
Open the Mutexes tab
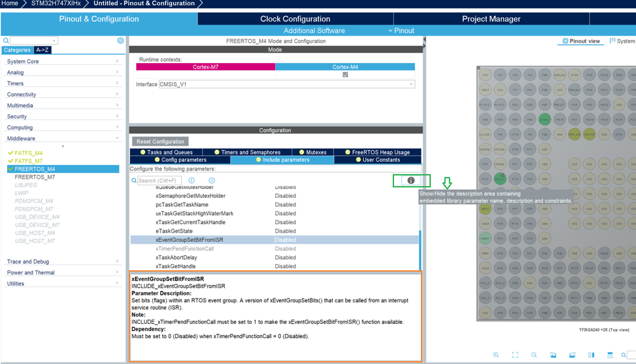click(313, 152)
